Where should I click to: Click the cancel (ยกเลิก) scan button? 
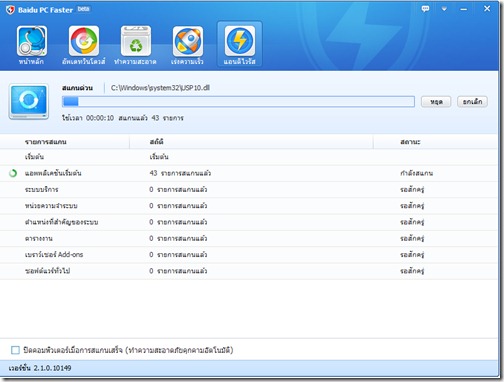coord(472,102)
